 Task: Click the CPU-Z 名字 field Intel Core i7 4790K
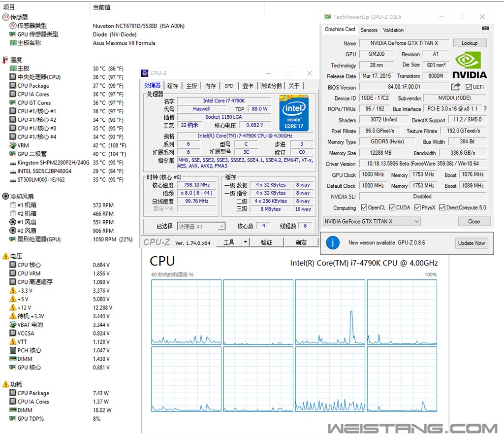pos(224,101)
